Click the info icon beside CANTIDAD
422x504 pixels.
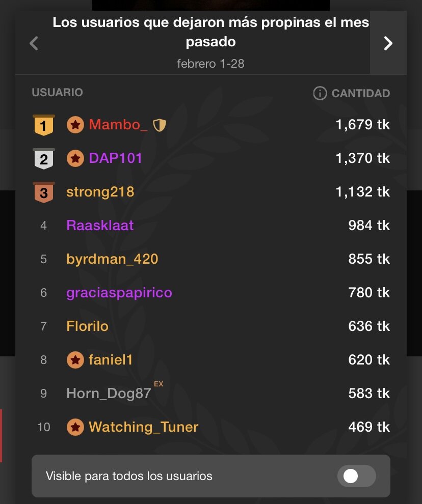click(320, 93)
